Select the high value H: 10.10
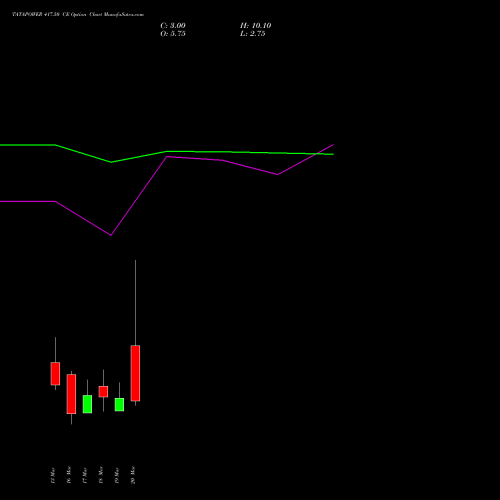Screen dimensions: 500x500 pyautogui.click(x=255, y=26)
